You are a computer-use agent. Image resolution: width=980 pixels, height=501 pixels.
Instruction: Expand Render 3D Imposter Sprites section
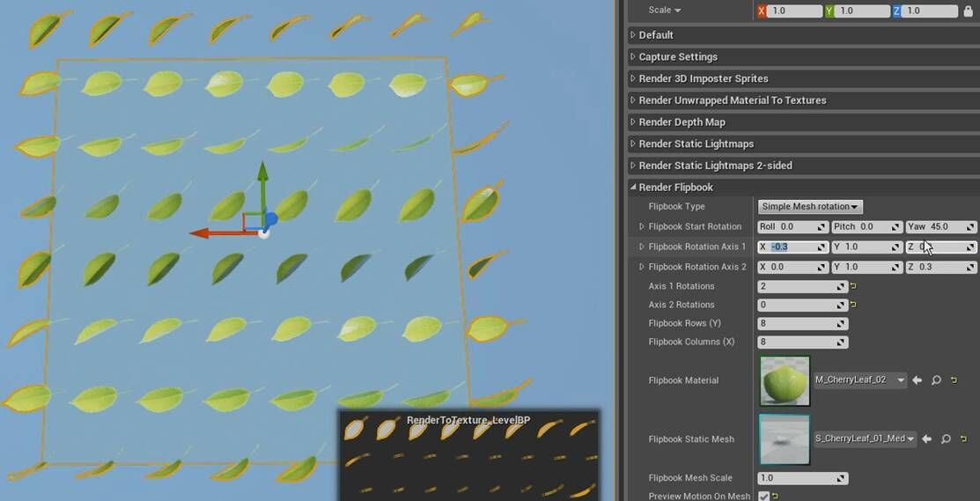click(632, 78)
